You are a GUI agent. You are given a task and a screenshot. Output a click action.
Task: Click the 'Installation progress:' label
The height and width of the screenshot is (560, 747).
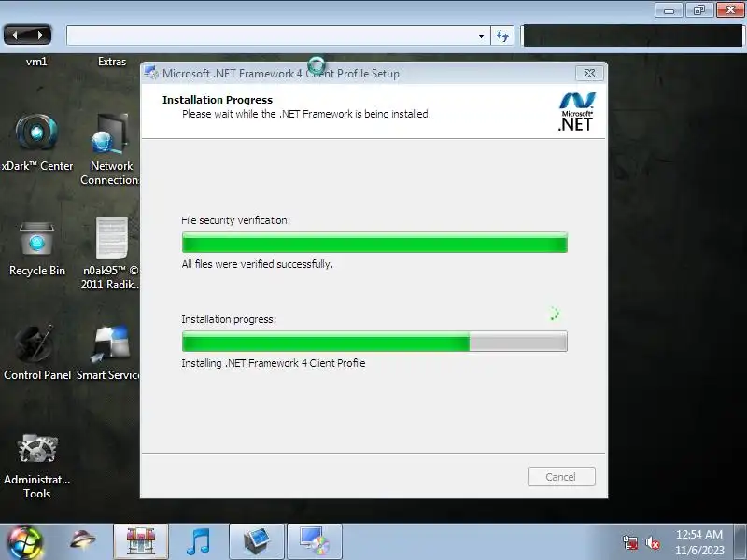(229, 319)
